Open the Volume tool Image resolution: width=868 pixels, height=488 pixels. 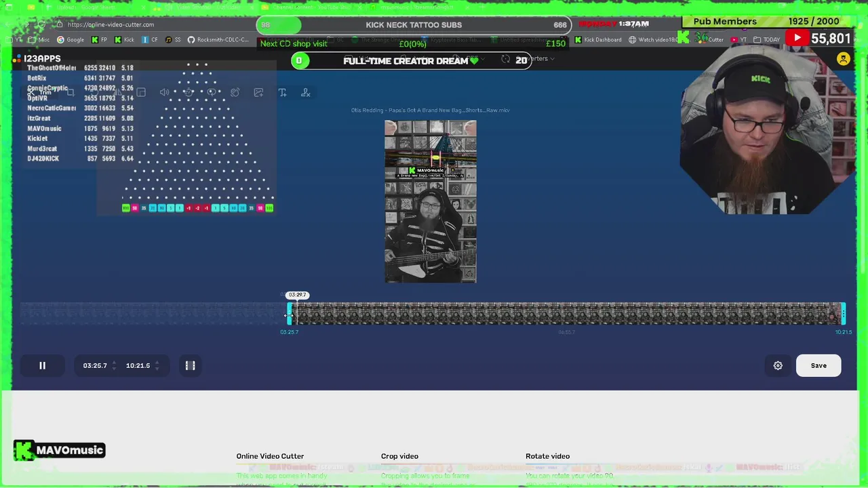[164, 92]
